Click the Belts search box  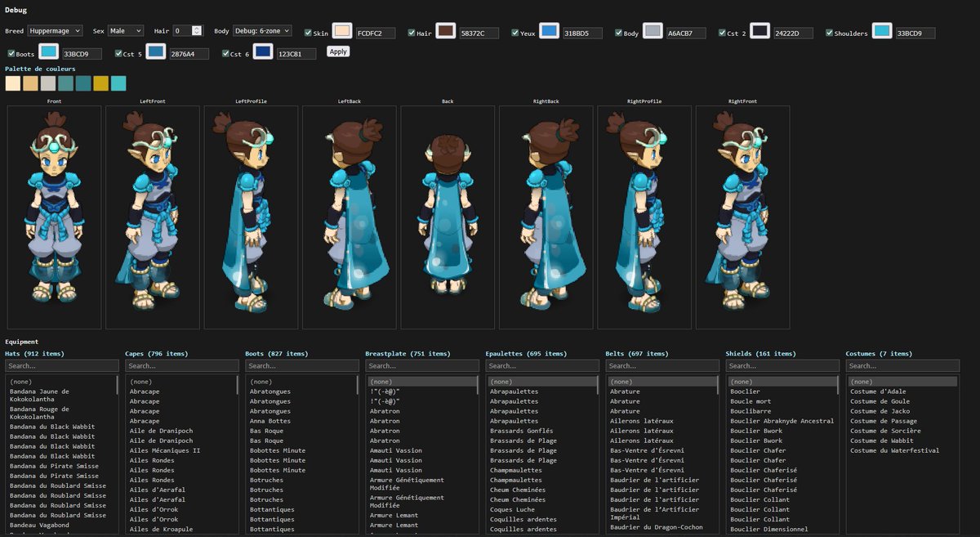tap(662, 366)
